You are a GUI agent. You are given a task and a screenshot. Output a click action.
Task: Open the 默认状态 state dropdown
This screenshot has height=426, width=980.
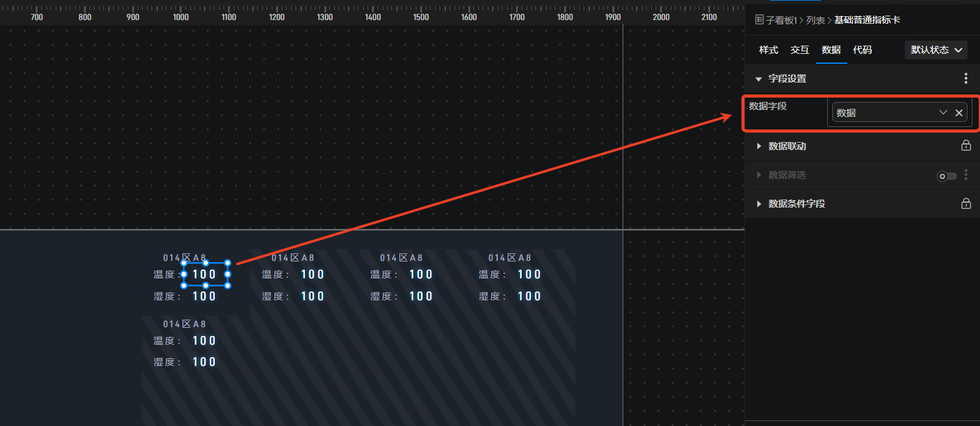tap(936, 50)
